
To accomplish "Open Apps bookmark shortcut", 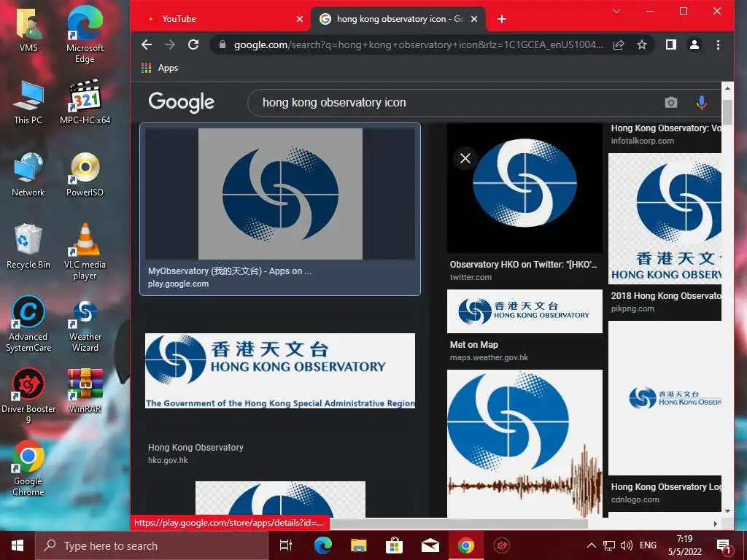I will tap(160, 68).
